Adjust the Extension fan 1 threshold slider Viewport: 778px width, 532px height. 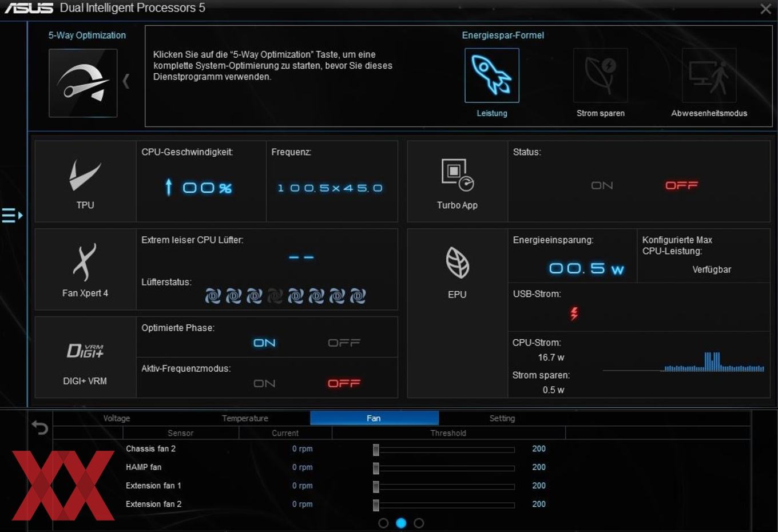point(376,487)
